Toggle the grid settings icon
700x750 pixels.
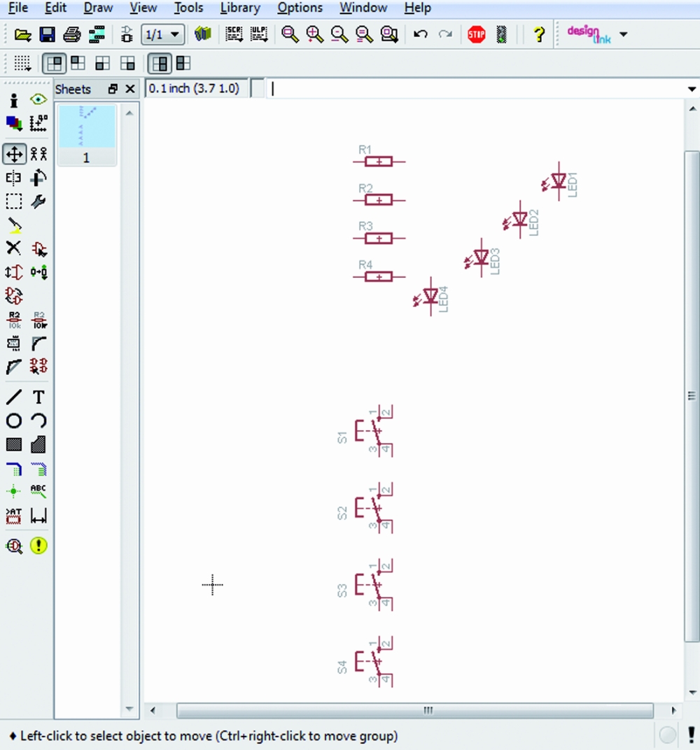click(22, 64)
